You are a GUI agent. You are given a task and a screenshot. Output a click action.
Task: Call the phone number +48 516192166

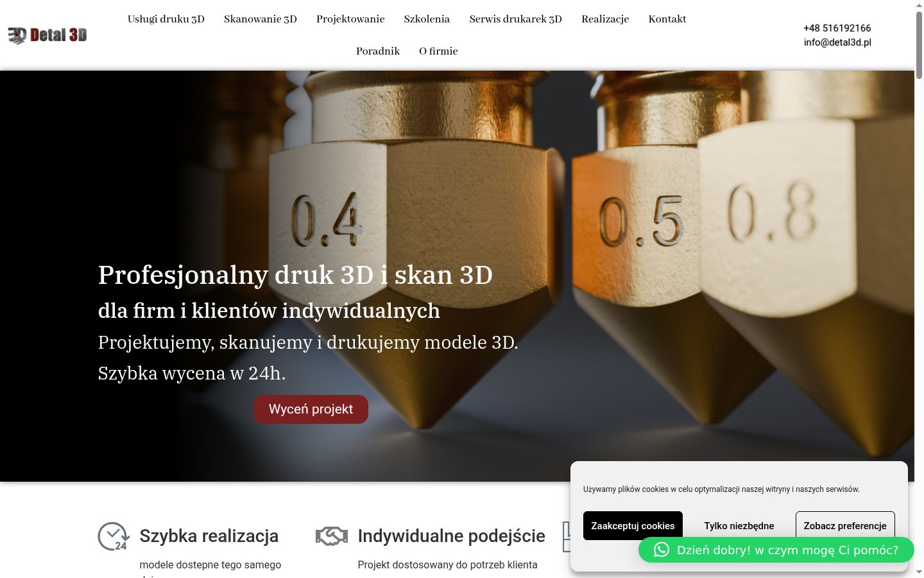tap(837, 28)
